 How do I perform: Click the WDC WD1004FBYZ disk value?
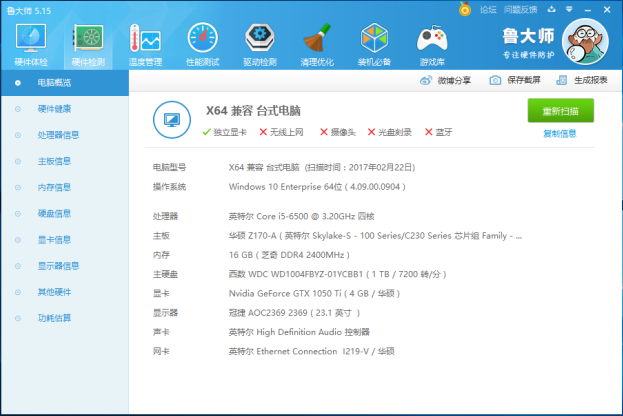coord(338,274)
